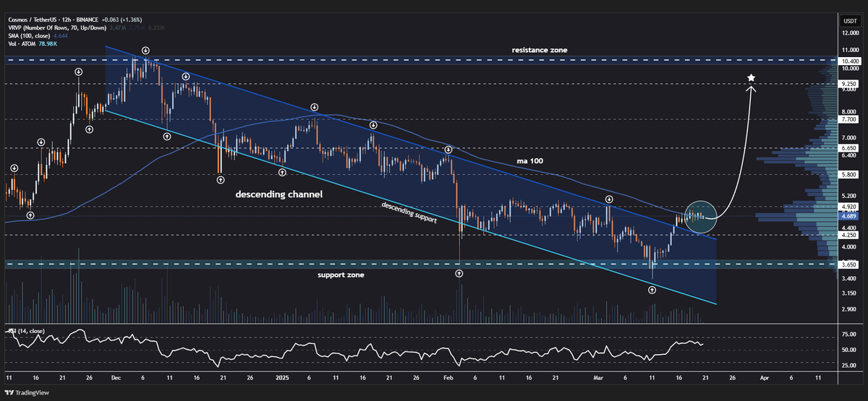Click the 4.920 price label

pos(848,207)
